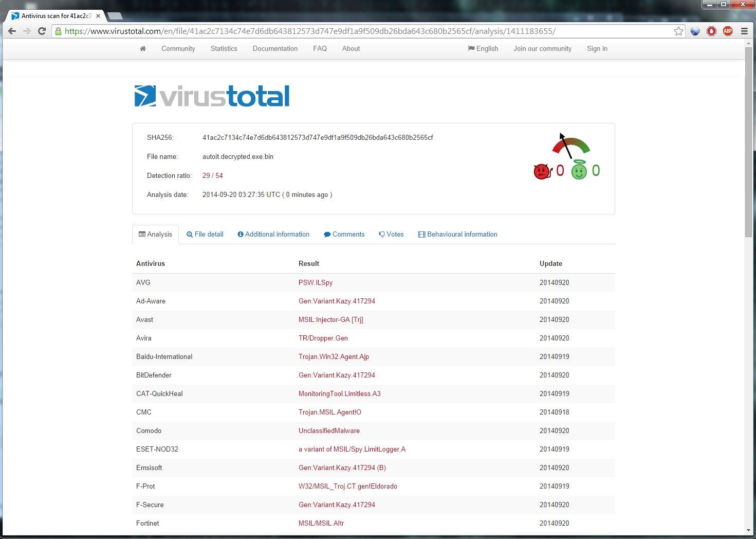
Task: Click the scroll down arrow of the scrollbar
Action: (x=748, y=530)
